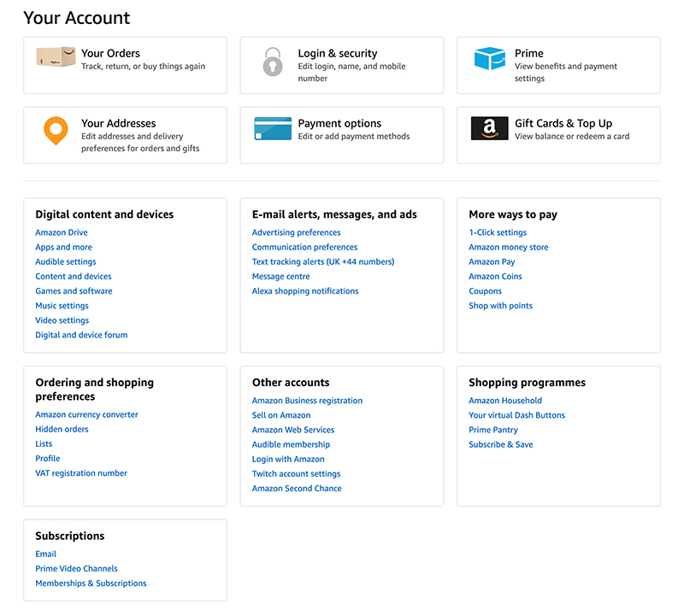This screenshot has height=616, width=684.
Task: Open Shop with points
Action: point(500,306)
